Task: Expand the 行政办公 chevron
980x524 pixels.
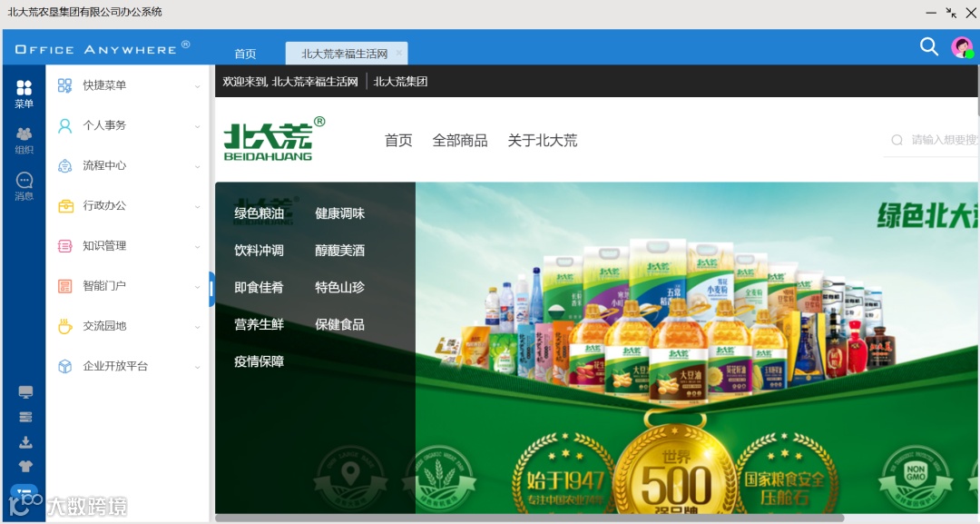Action: (198, 206)
